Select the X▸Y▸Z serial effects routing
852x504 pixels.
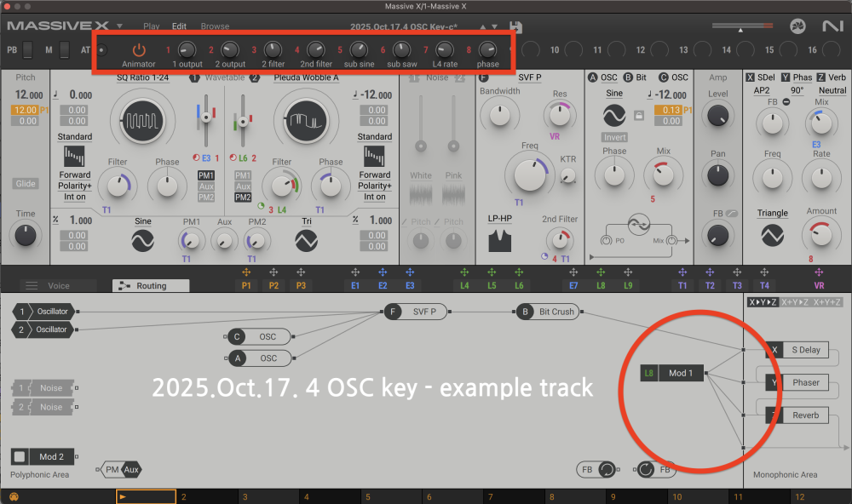[763, 302]
